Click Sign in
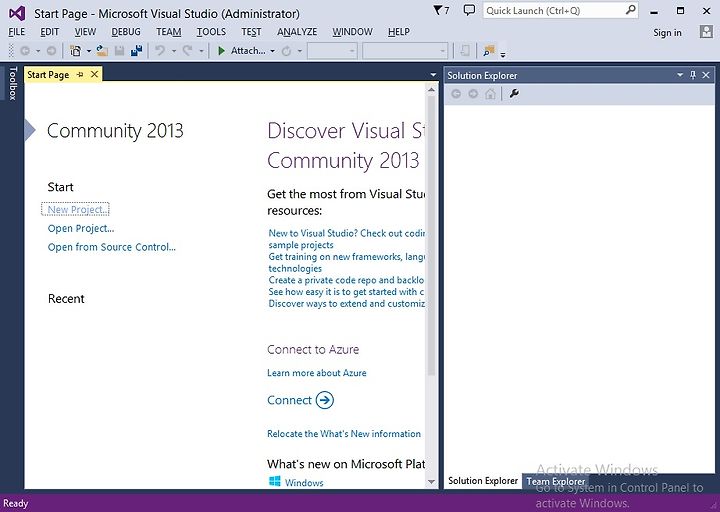 click(667, 33)
